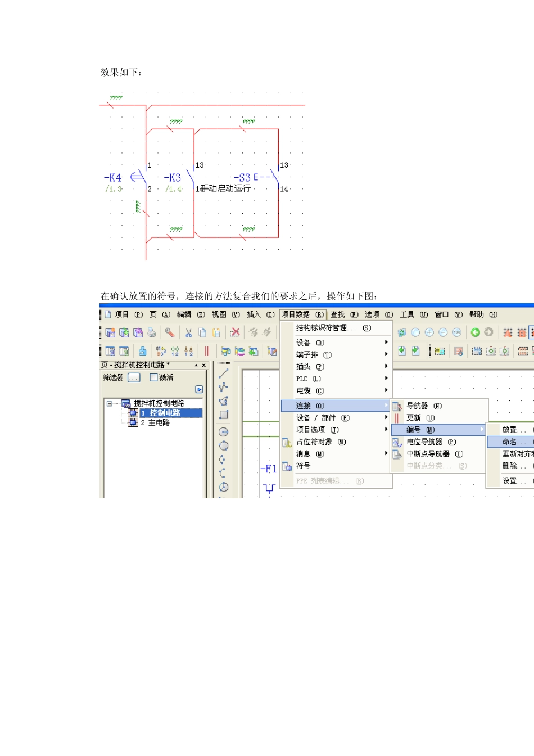Expand the 端子排 (T) submenu
Viewport: 534px width, 756px height.
[x=336, y=354]
